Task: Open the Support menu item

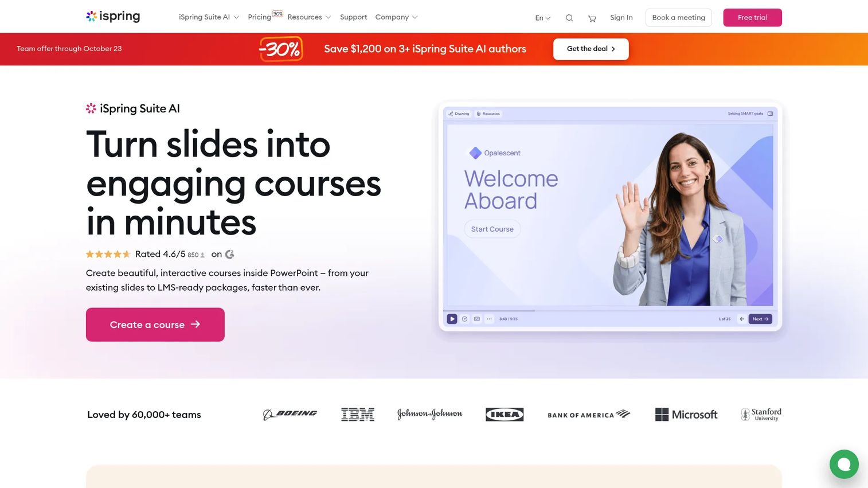Action: [353, 17]
